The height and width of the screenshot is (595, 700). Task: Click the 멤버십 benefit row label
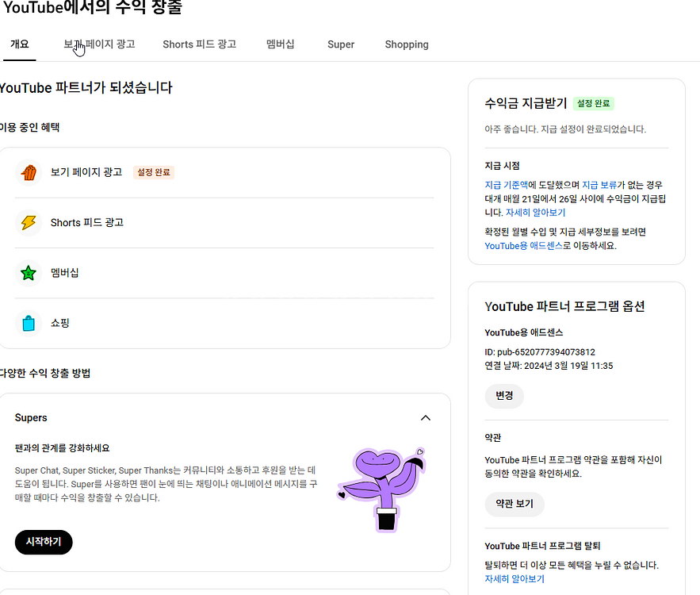click(65, 272)
